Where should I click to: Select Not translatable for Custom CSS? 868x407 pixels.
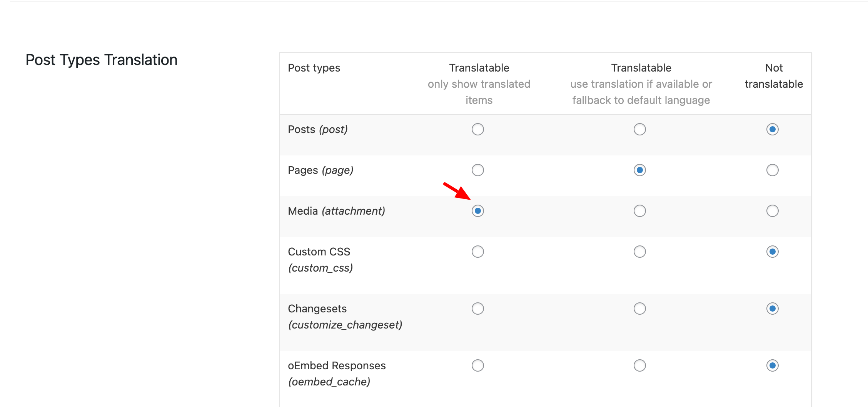click(x=773, y=252)
